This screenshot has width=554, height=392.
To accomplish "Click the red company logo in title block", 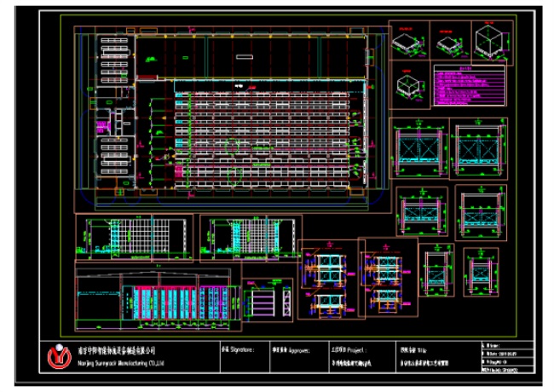I will [57, 357].
